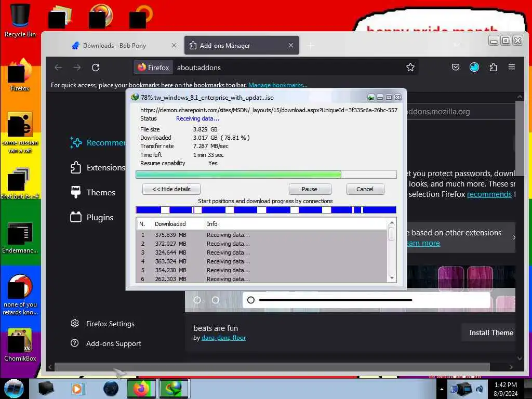Screen dimensions: 532x399
Task: Click connections list scroll-down arrow
Action: point(392,278)
